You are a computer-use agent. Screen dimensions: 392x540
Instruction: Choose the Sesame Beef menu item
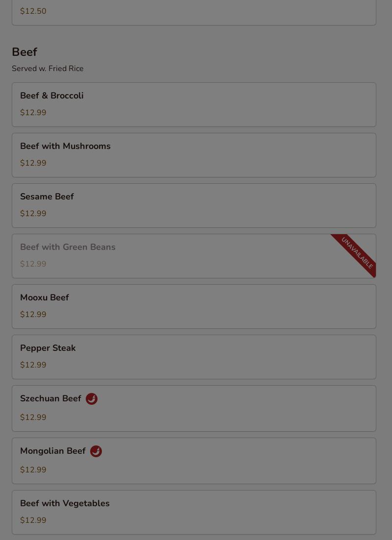click(47, 197)
